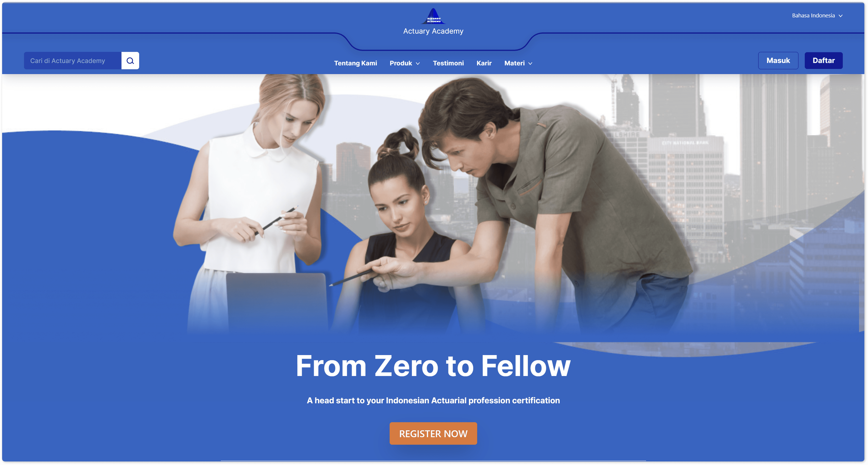Screen dimensions: 868x465
Task: Click the arrow beside Bahasa Indonesia
Action: click(x=841, y=16)
